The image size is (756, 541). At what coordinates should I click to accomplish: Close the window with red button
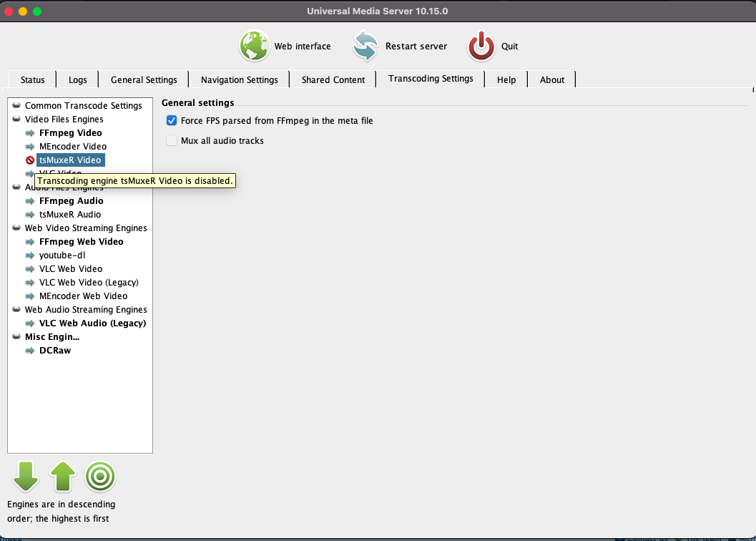tap(9, 11)
